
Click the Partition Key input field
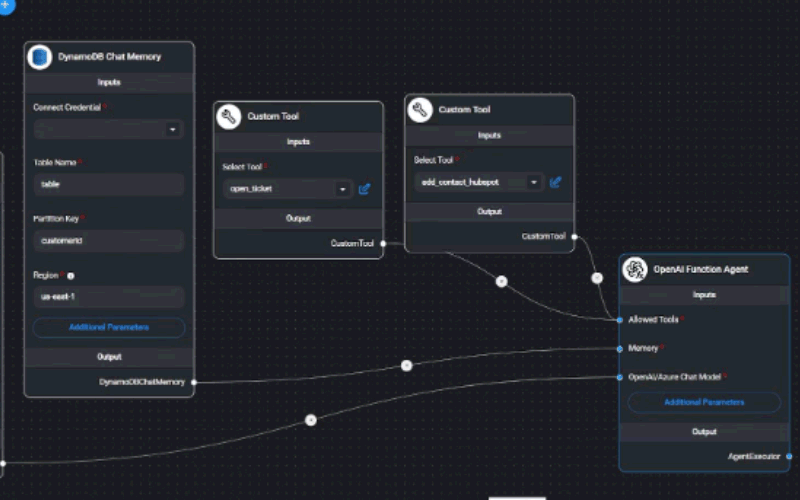tap(109, 241)
